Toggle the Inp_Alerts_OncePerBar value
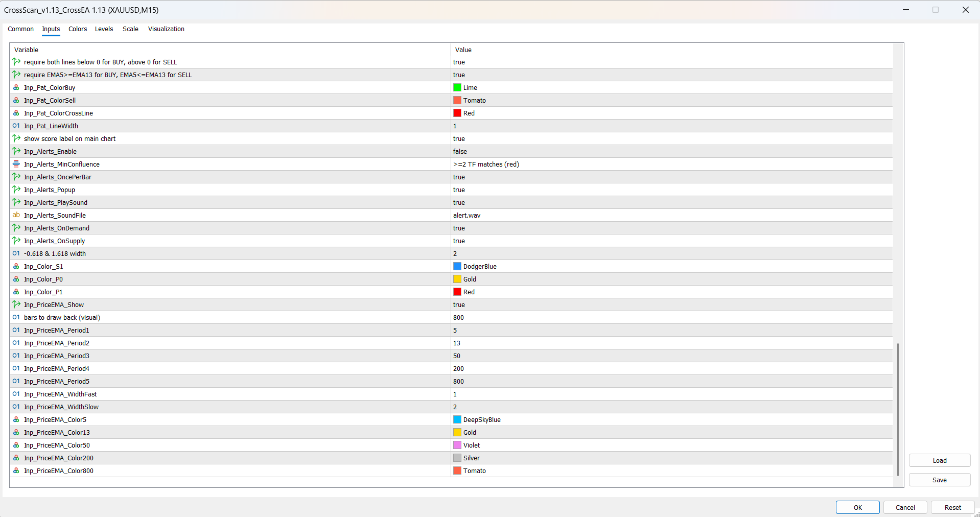This screenshot has height=517, width=980. click(671, 177)
